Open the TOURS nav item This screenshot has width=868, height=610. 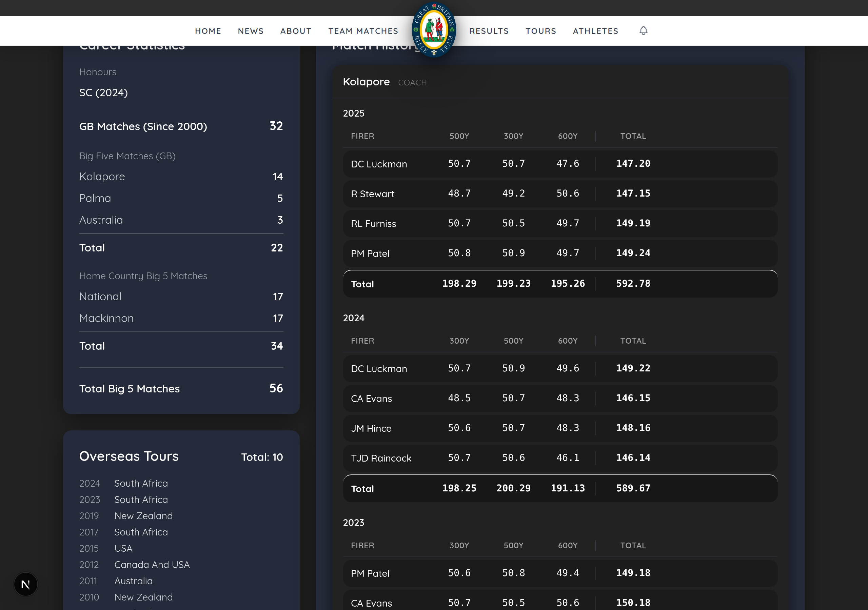pos(540,31)
